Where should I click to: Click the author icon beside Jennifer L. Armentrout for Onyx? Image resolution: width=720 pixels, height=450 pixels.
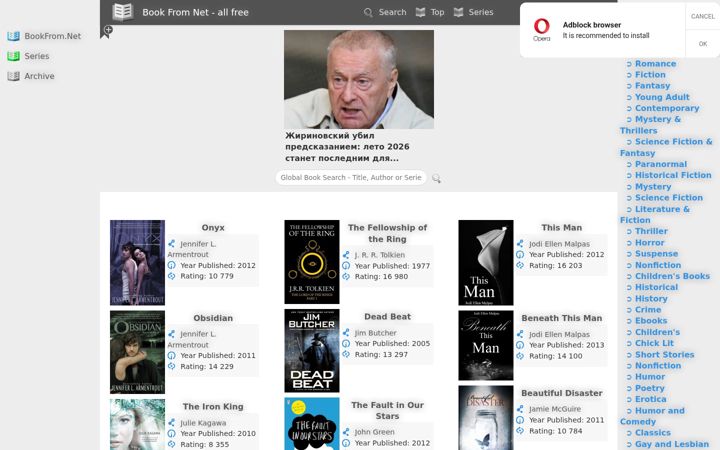point(171,244)
